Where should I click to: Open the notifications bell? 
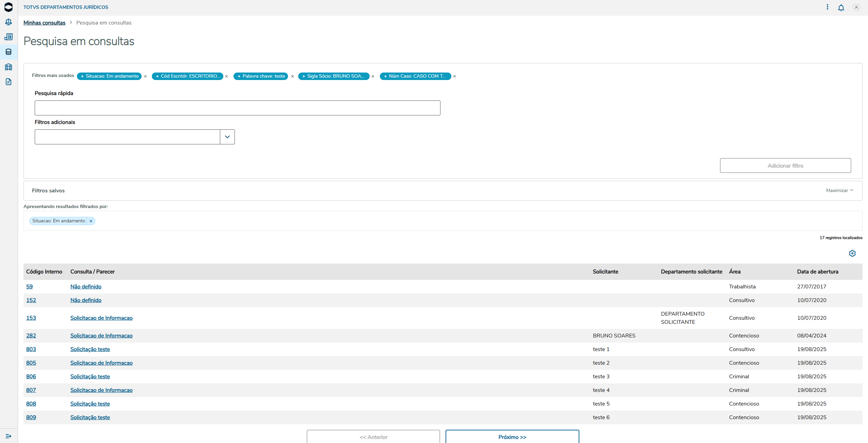(x=841, y=7)
